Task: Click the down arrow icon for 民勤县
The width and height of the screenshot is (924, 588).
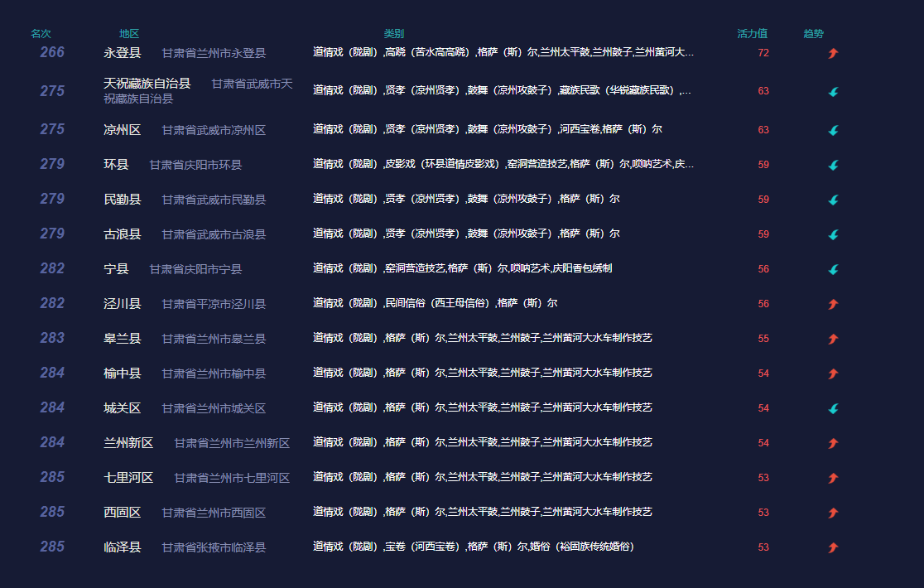Action: (833, 199)
